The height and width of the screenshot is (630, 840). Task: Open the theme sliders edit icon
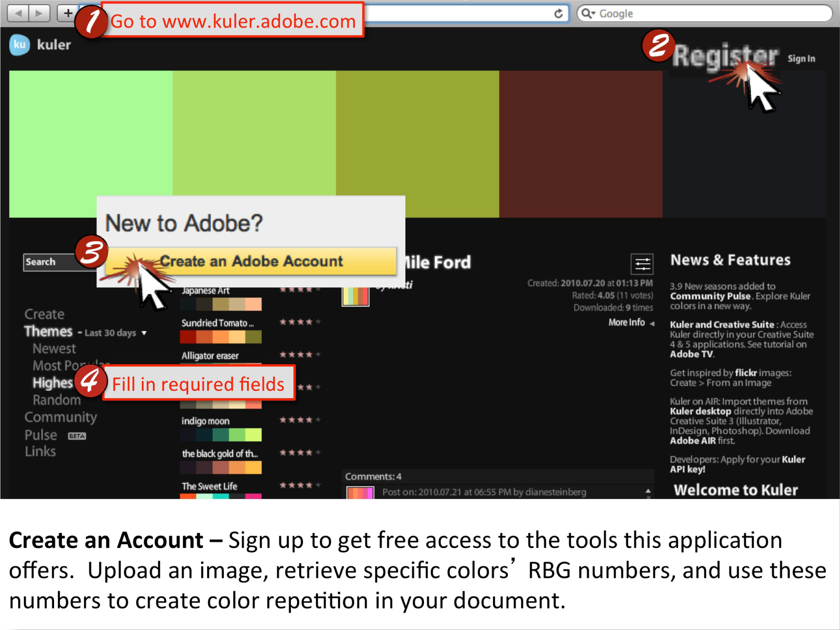click(x=642, y=264)
